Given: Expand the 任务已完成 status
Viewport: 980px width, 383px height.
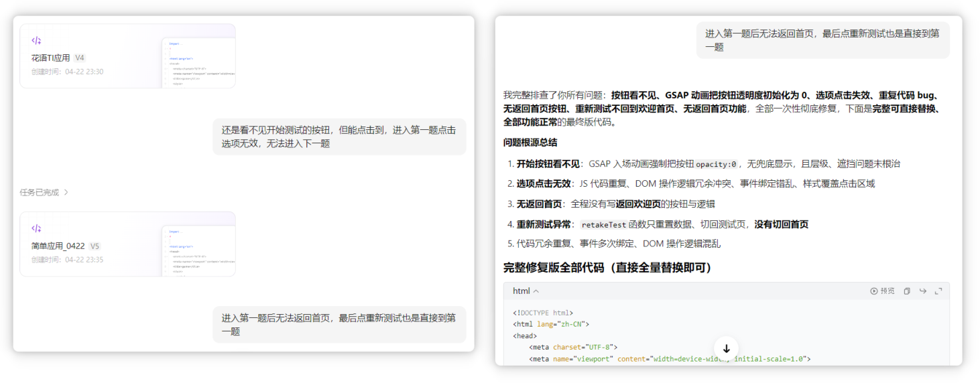Looking at the screenshot, I should (x=44, y=192).
